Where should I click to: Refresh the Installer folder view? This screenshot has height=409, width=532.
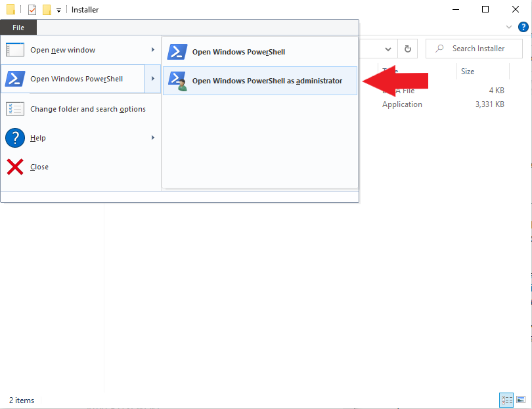pyautogui.click(x=407, y=49)
